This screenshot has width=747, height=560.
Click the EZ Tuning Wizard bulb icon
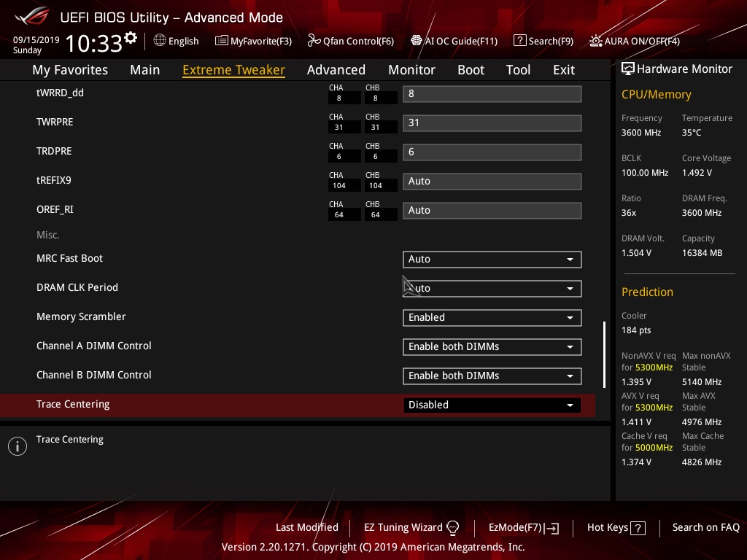click(452, 527)
